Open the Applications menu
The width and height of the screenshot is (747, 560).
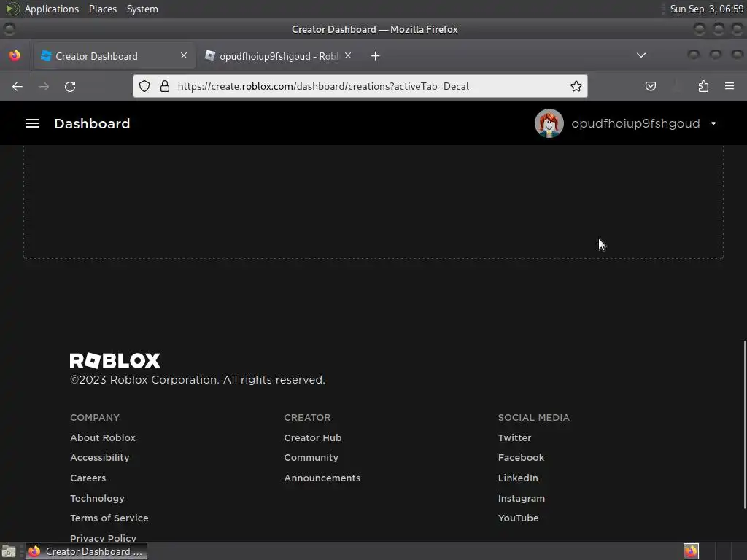click(x=52, y=9)
